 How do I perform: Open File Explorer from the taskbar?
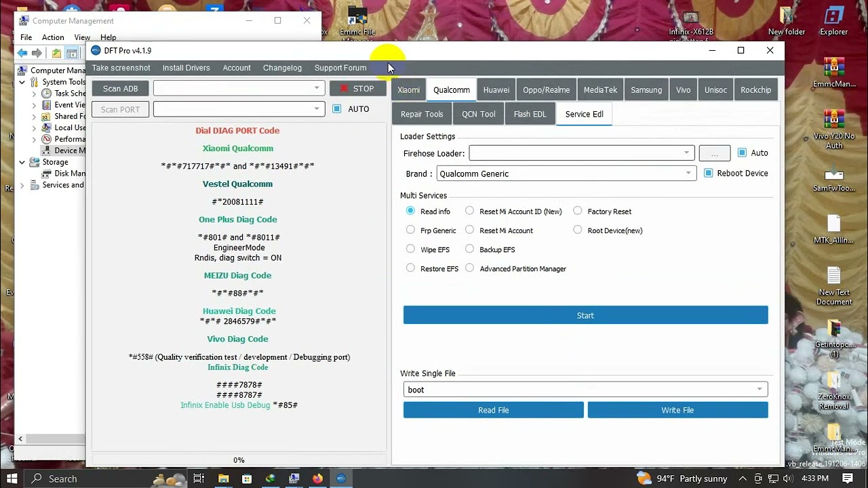click(x=223, y=479)
